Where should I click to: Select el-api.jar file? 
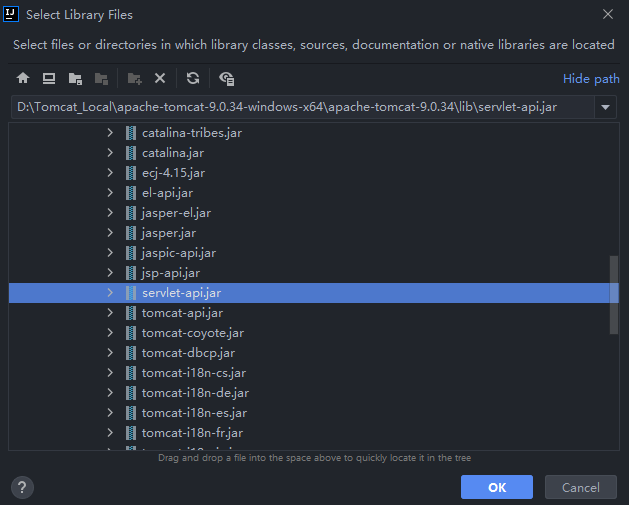pyautogui.click(x=167, y=193)
